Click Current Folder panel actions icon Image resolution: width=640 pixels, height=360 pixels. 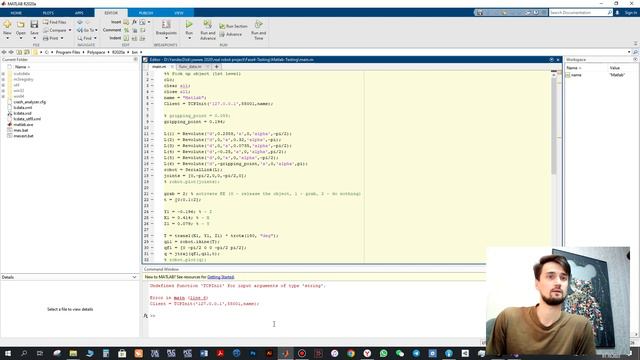[x=136, y=60]
